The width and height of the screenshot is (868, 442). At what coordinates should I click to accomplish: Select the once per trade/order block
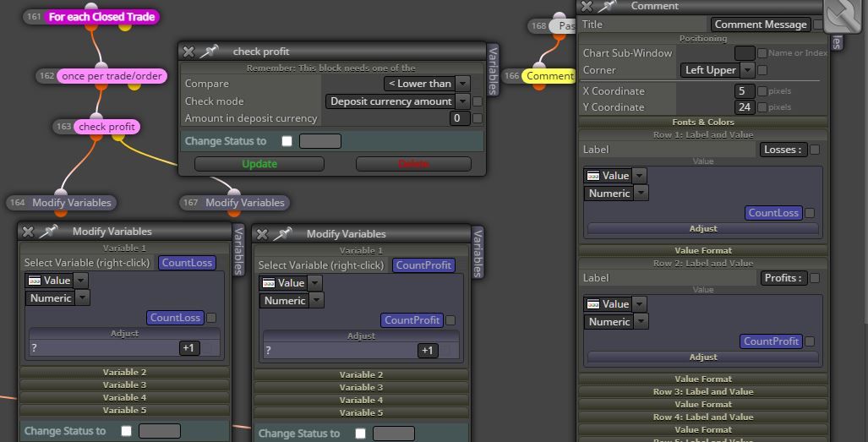click(x=112, y=76)
